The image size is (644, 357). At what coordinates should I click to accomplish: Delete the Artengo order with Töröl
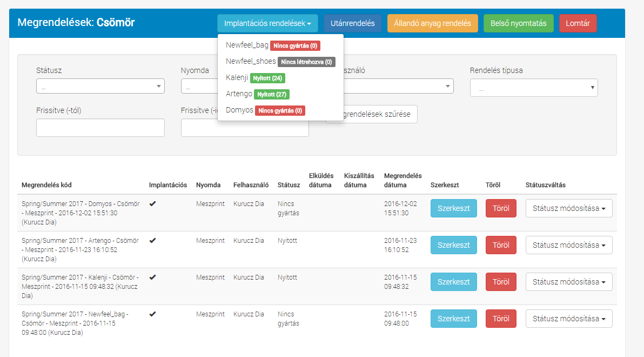click(x=501, y=245)
